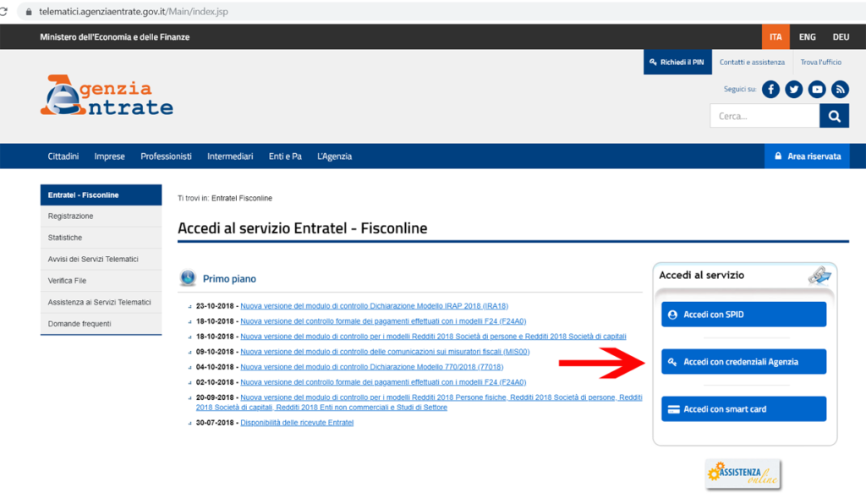Switch language to ITA

(776, 37)
